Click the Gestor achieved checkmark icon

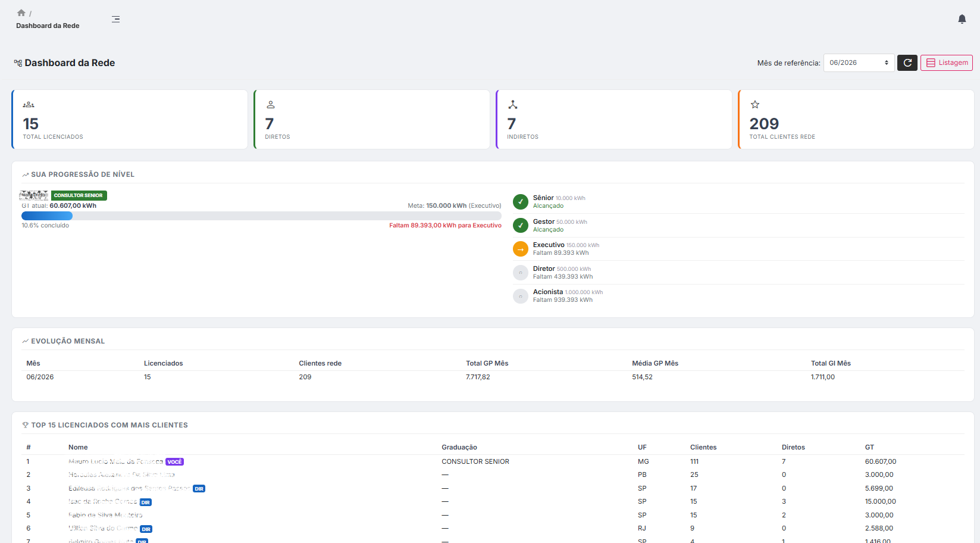pos(521,226)
